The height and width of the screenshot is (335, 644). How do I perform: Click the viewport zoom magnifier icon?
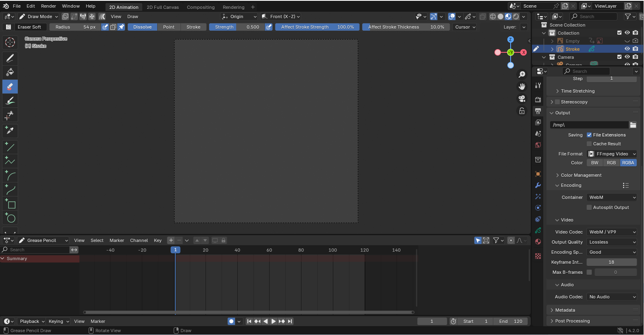tap(522, 74)
